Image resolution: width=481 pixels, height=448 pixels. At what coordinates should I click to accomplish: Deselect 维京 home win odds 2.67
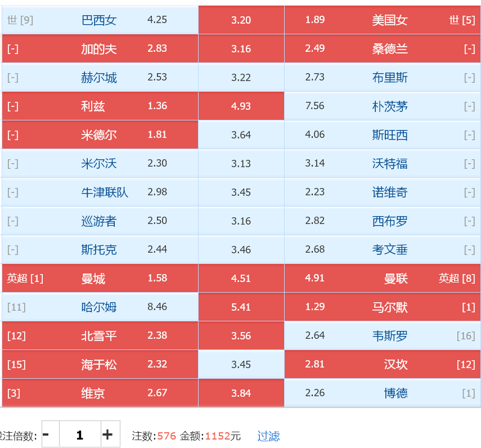click(100, 393)
